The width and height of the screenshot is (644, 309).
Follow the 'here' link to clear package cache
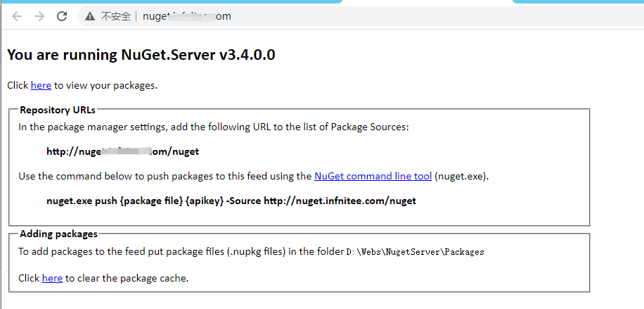(52, 278)
